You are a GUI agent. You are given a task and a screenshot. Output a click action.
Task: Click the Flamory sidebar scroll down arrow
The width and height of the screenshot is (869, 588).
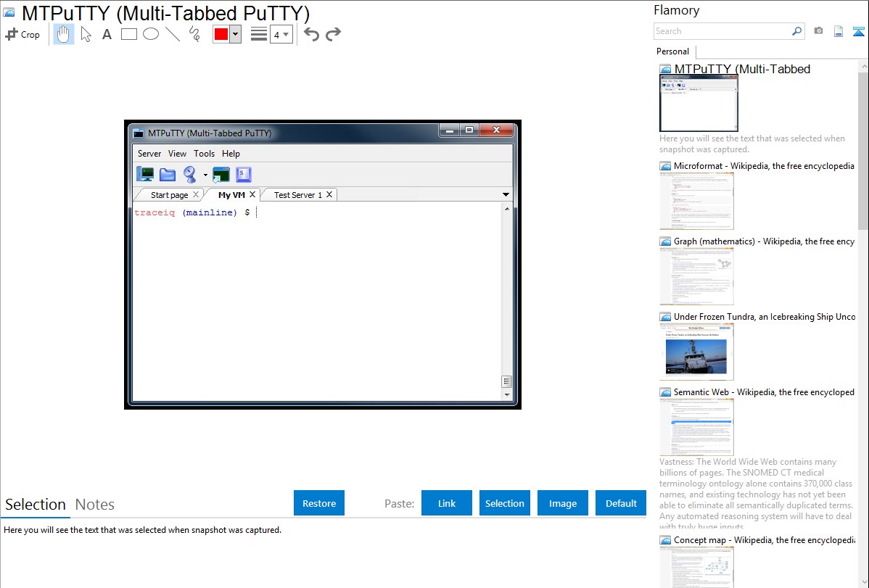(863, 582)
